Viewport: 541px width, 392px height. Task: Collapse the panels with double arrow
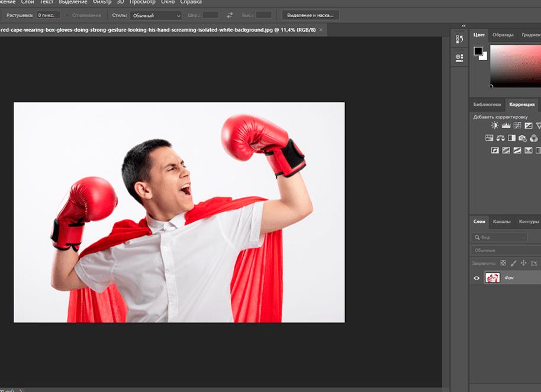[463, 26]
